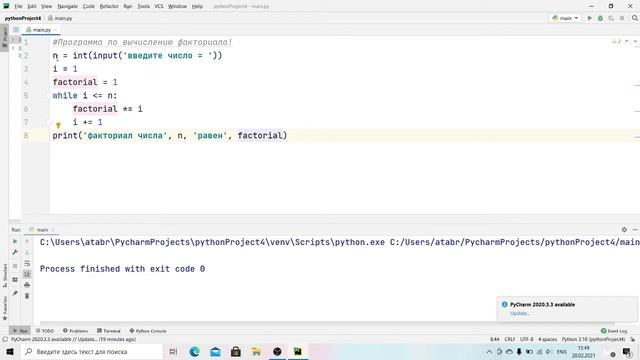Open File Explorer from the taskbar
The height and width of the screenshot is (360, 640).
256,351
